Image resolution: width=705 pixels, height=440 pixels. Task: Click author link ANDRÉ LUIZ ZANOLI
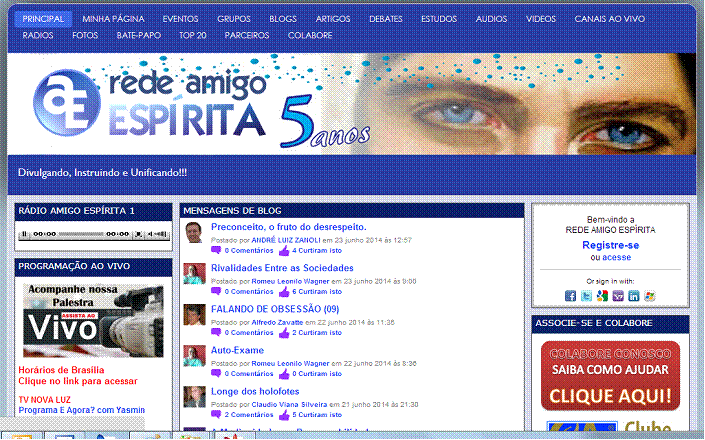(x=286, y=240)
